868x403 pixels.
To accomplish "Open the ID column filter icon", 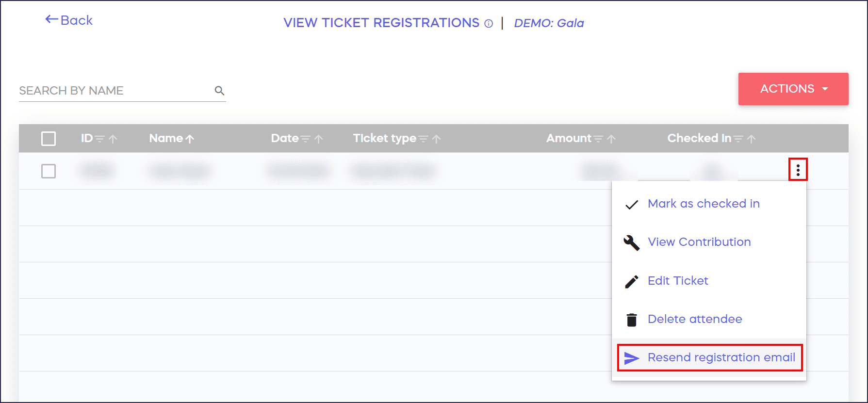I will click(x=100, y=139).
